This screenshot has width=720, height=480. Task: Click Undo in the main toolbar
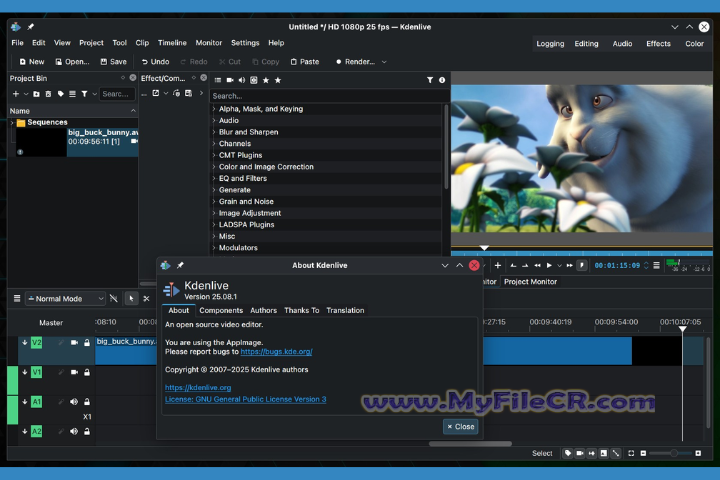coord(155,62)
